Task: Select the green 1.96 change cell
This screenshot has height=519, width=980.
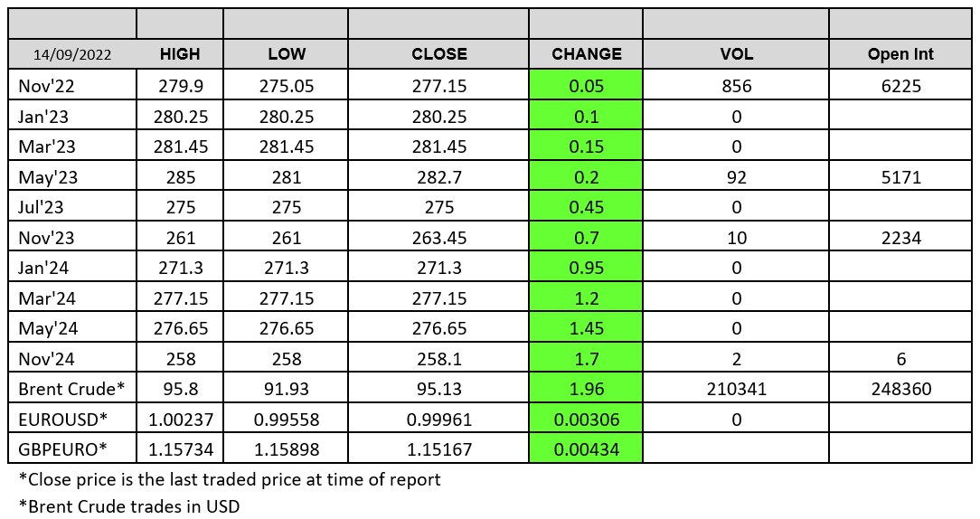Action: coord(586,389)
